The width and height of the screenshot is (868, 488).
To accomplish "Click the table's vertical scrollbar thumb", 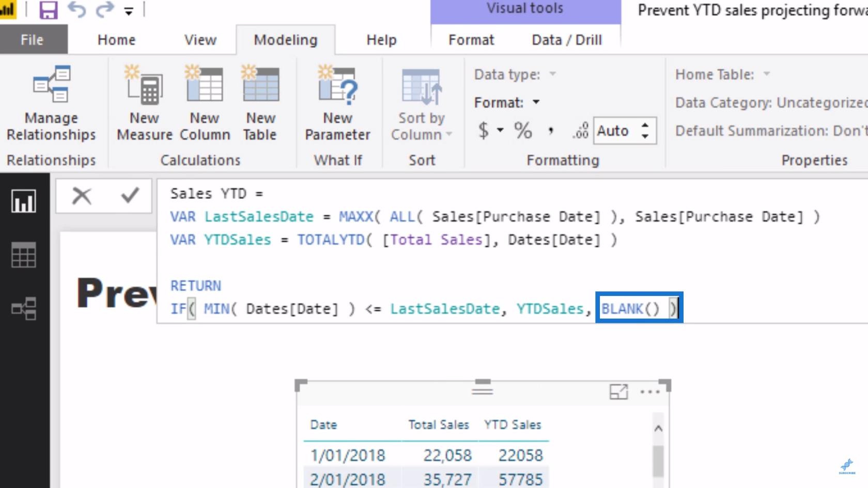I will 658,461.
